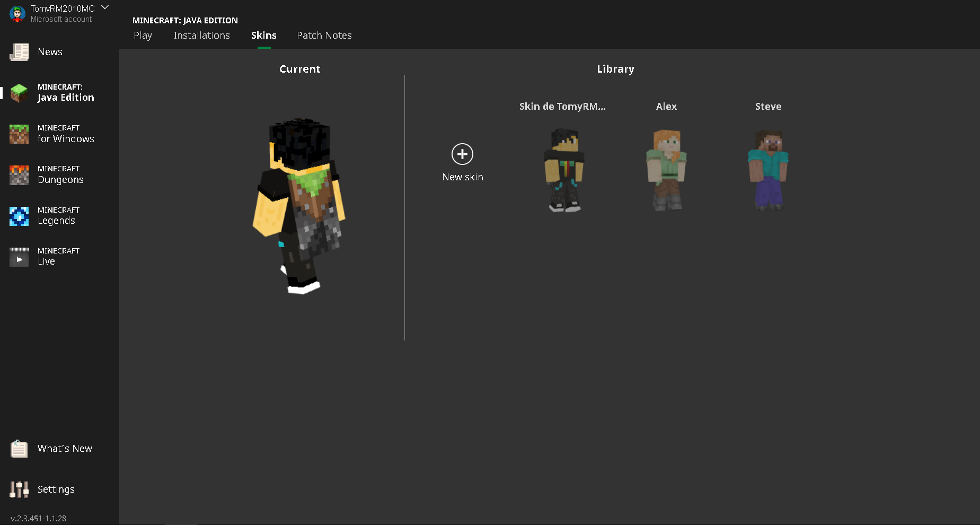This screenshot has width=980, height=525.
Task: Select the Skin de TomyRM skin thumbnail
Action: click(563, 170)
